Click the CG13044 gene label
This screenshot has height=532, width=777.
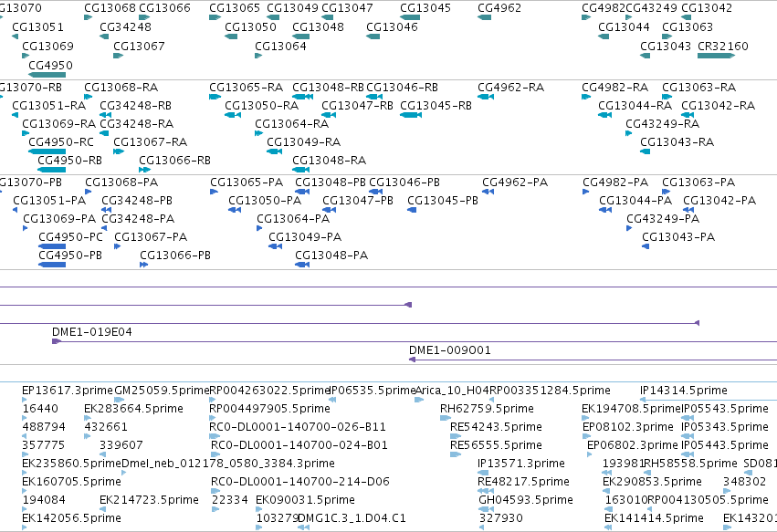tap(624, 26)
